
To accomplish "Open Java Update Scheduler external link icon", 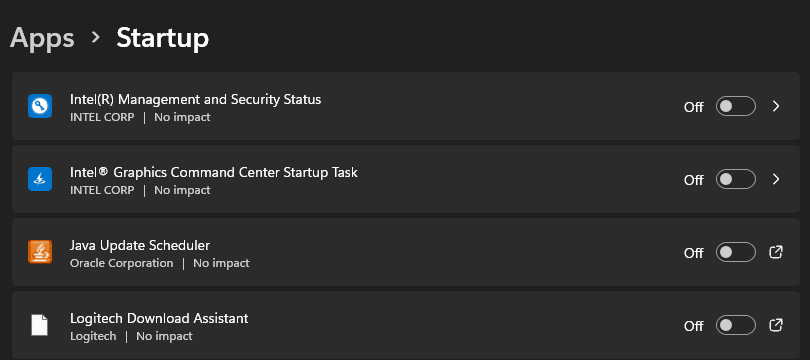I will pos(776,252).
